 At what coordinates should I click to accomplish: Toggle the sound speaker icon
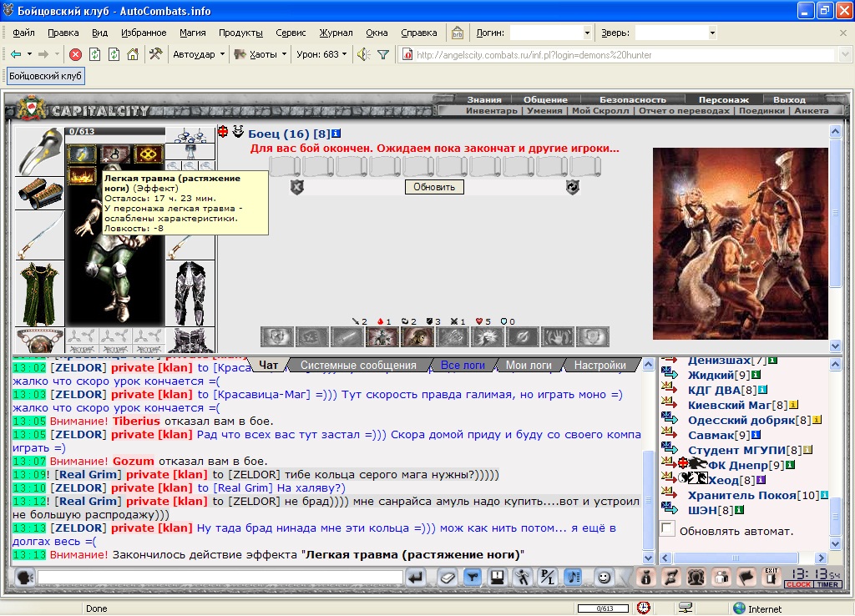coord(364,54)
